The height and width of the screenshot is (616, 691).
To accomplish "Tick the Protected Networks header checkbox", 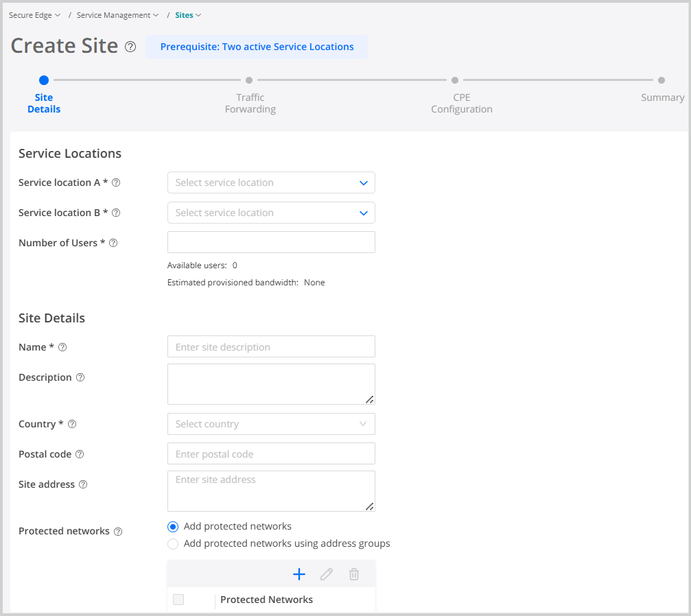I will click(178, 600).
